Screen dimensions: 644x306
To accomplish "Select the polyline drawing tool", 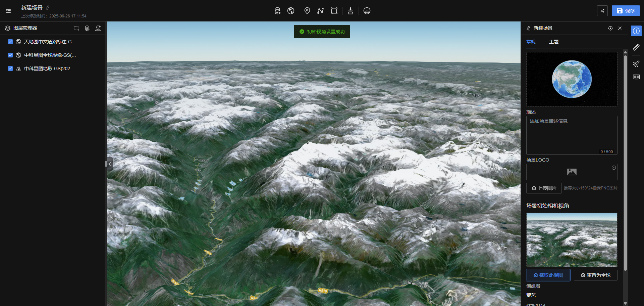I will click(320, 11).
